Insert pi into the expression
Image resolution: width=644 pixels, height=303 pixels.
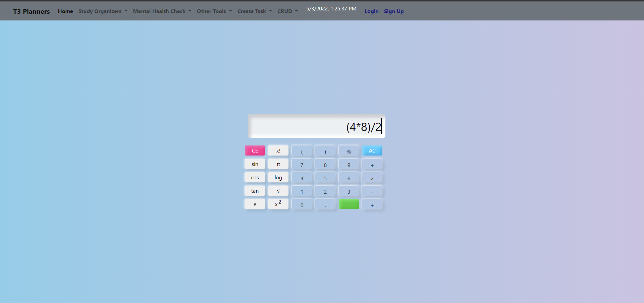point(278,164)
